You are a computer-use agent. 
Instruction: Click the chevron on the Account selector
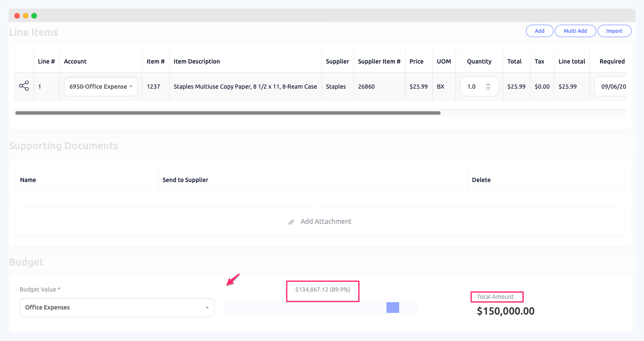131,87
